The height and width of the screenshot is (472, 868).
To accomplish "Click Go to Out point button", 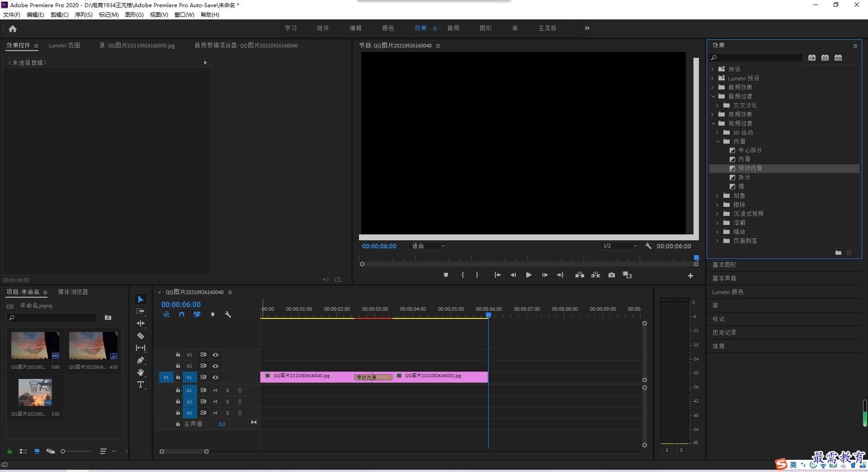I will click(561, 275).
